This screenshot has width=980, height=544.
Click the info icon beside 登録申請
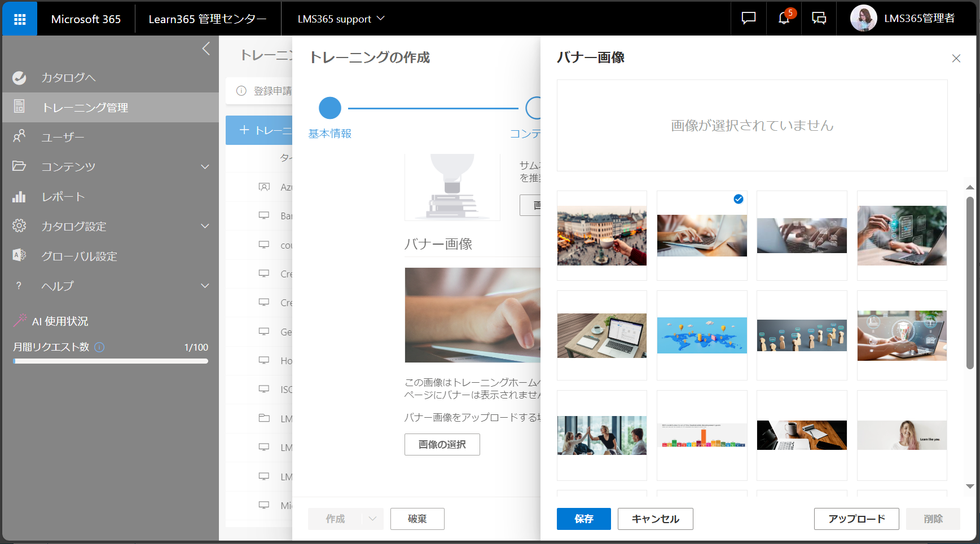[241, 91]
